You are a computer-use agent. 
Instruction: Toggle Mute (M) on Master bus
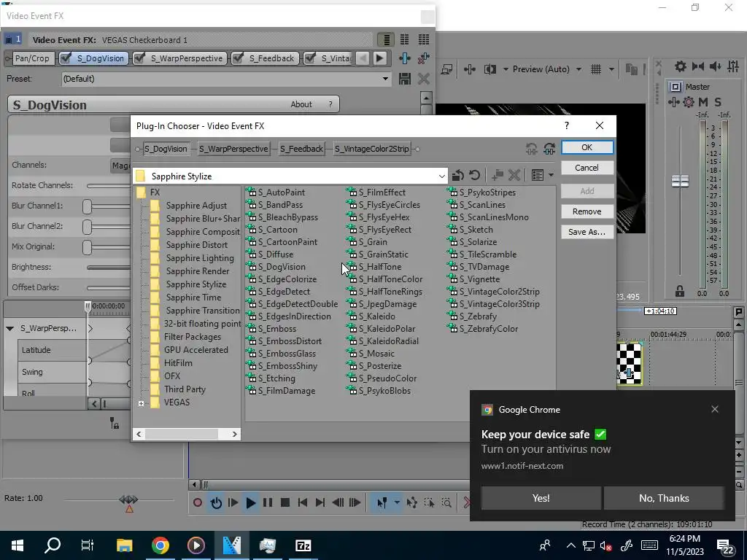tap(703, 102)
